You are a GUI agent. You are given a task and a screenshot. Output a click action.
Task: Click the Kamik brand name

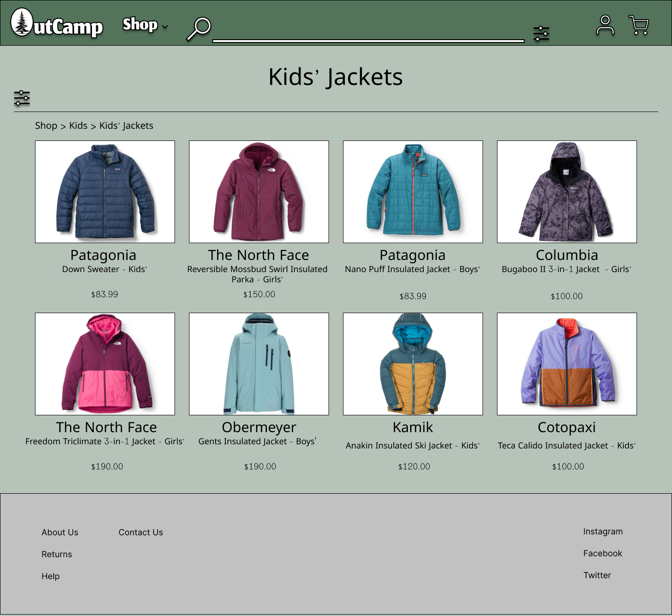click(413, 427)
